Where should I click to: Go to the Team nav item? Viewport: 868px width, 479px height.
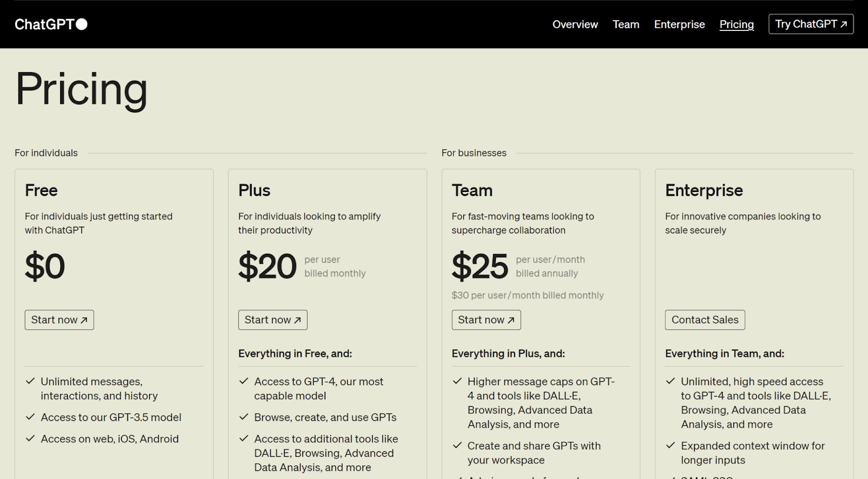626,24
